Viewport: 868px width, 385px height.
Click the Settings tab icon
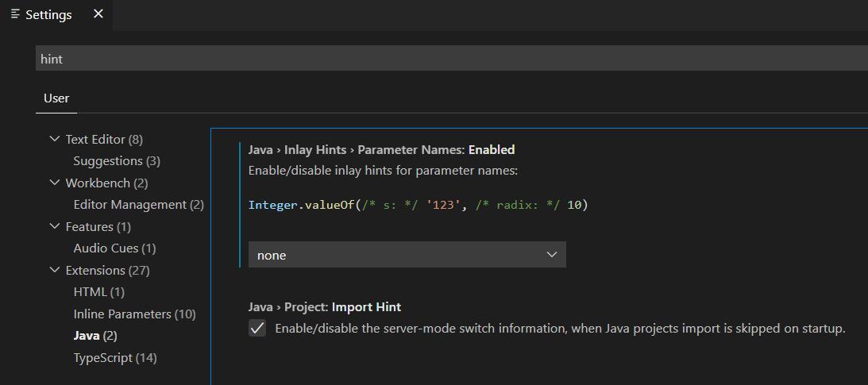16,14
